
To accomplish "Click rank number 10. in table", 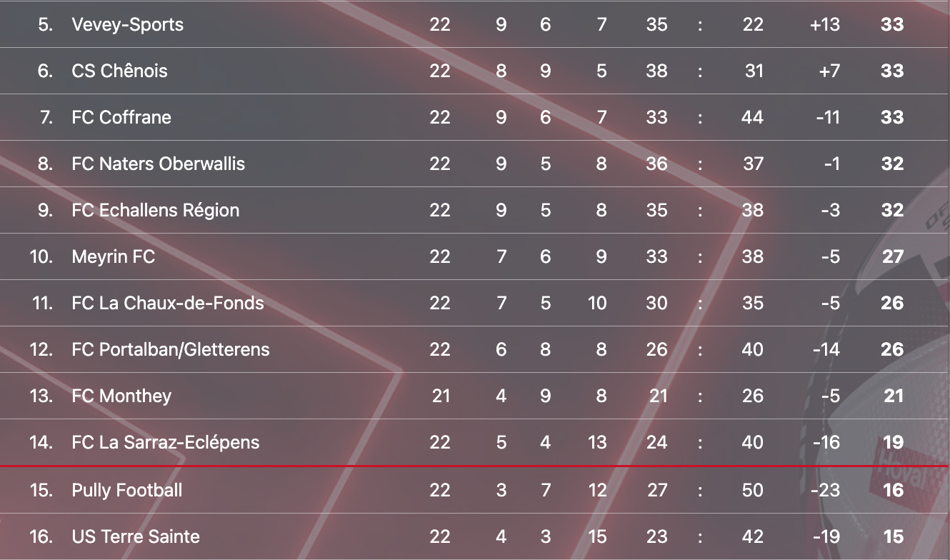I will pyautogui.click(x=41, y=256).
